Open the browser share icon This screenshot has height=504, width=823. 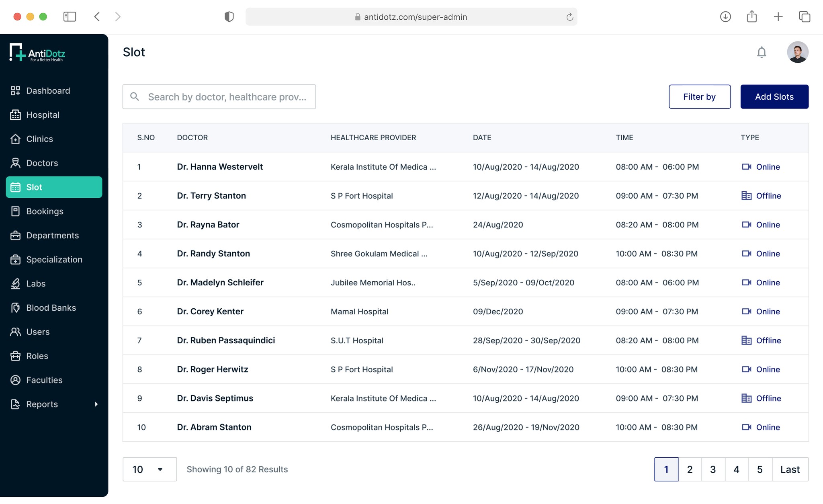point(751,17)
